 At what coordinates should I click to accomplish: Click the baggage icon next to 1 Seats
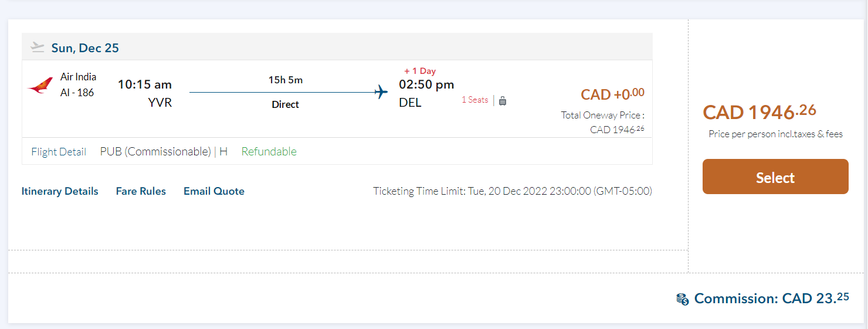click(x=503, y=100)
